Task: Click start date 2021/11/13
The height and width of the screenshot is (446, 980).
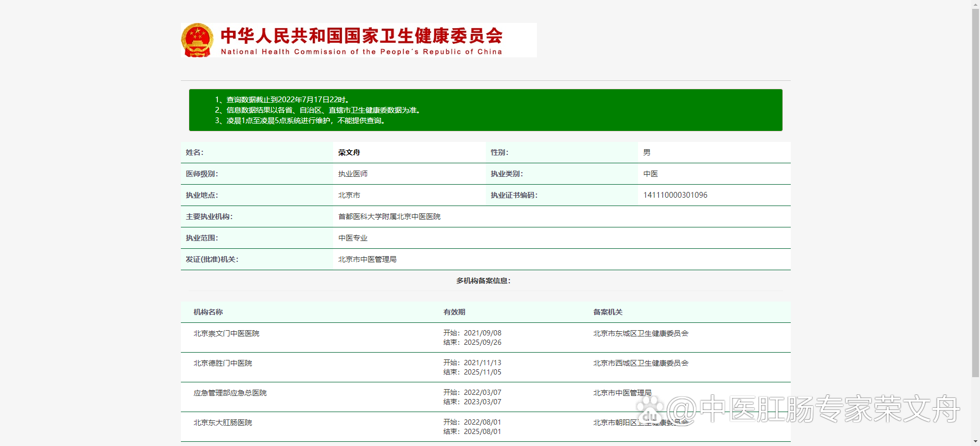Action: (483, 363)
